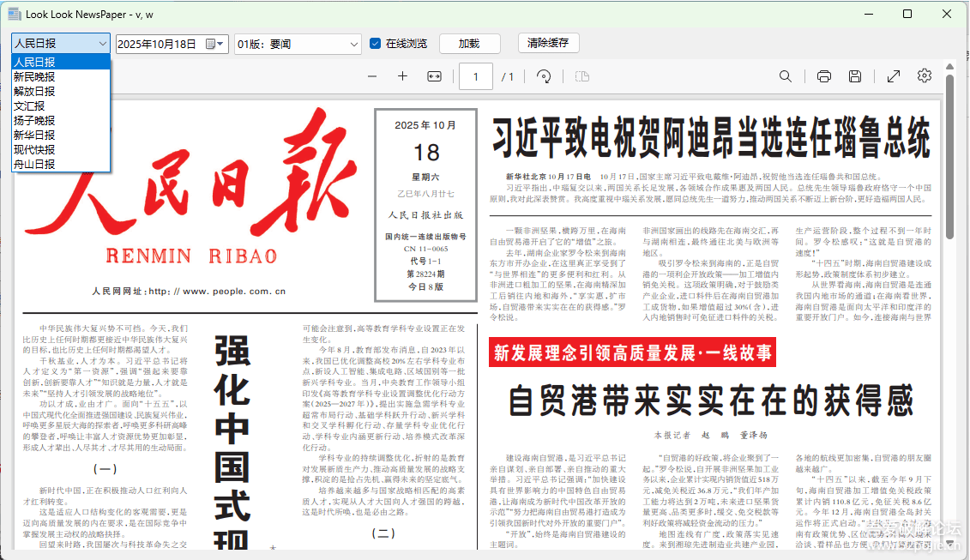This screenshot has height=560, width=970.
Task: Open the search magnifier in PDF toolbar
Action: [785, 76]
